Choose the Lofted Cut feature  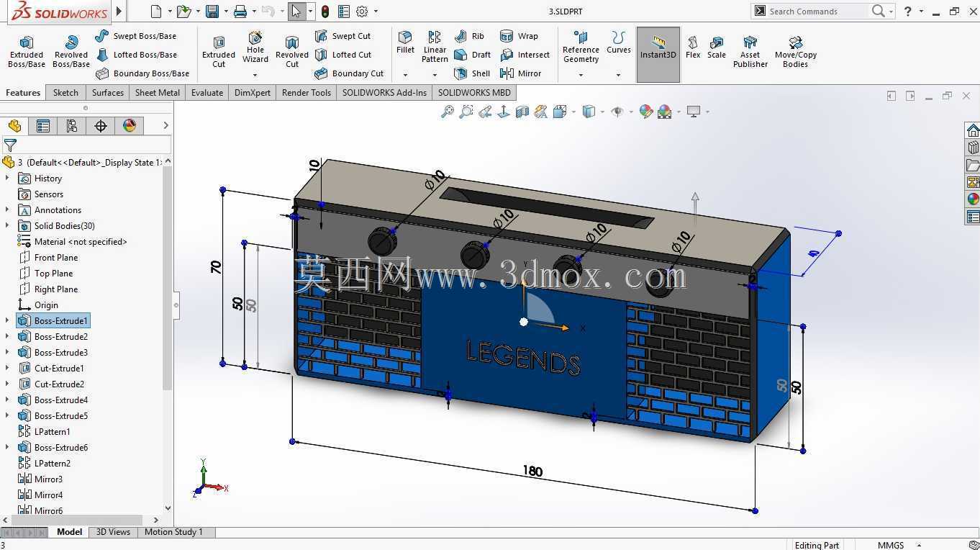point(343,55)
